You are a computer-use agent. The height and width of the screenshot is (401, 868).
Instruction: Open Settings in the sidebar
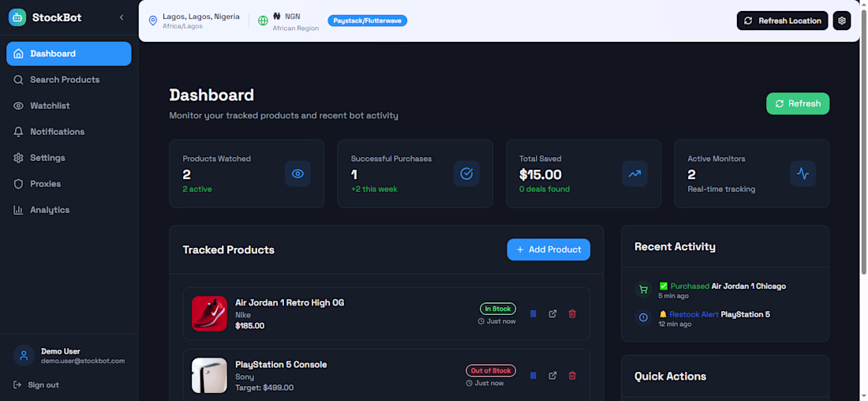tap(69, 158)
